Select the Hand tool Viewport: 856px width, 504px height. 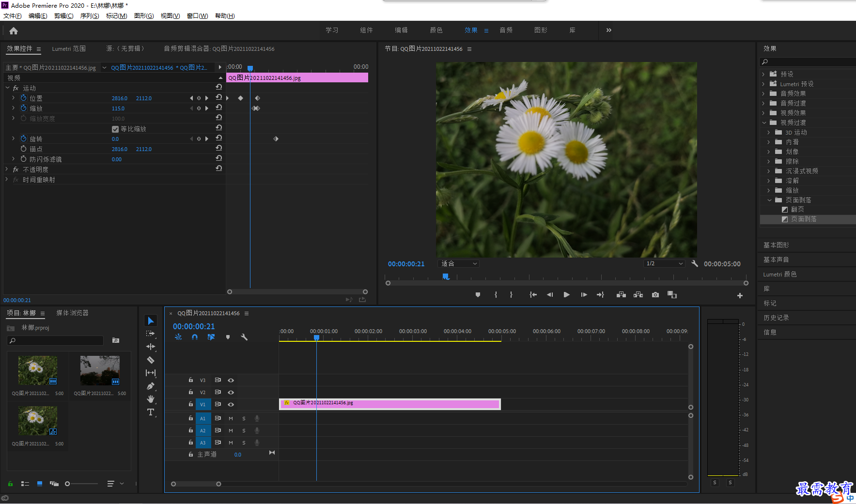151,399
